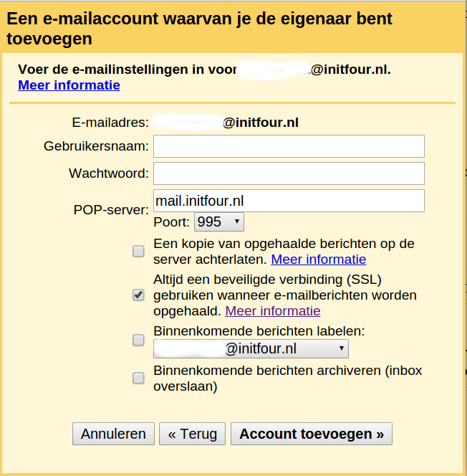
Task: Click the dialog title about e-mailaccount toevoegen
Action: (200, 29)
